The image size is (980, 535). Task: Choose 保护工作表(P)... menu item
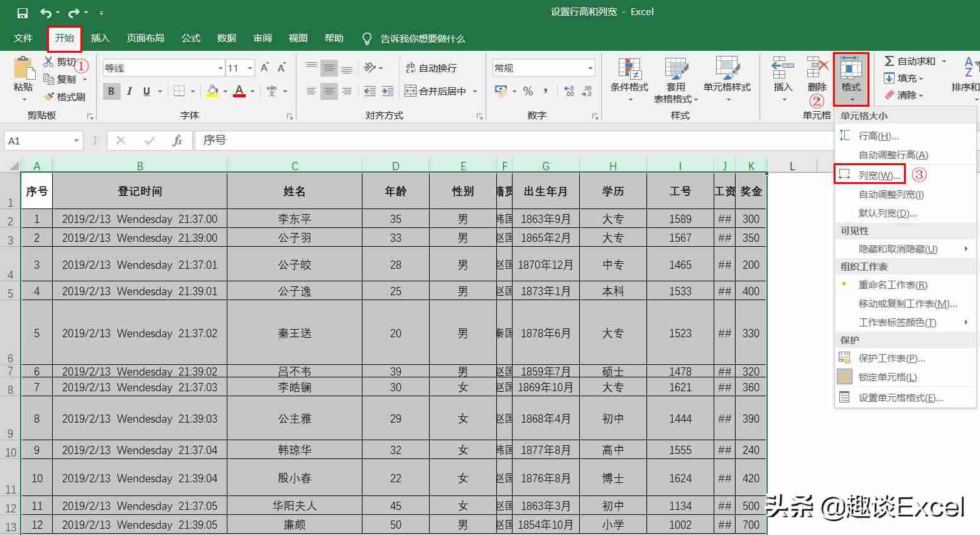(x=905, y=358)
